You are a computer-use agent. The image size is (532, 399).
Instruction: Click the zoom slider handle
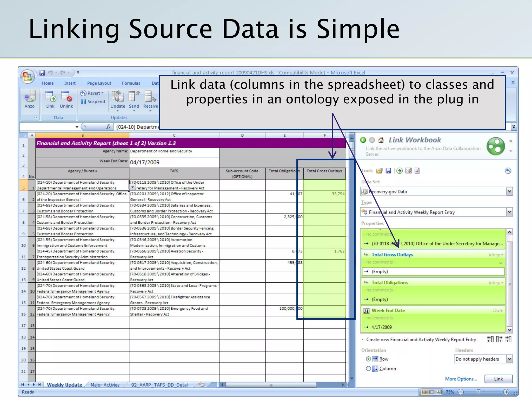coord(478,392)
